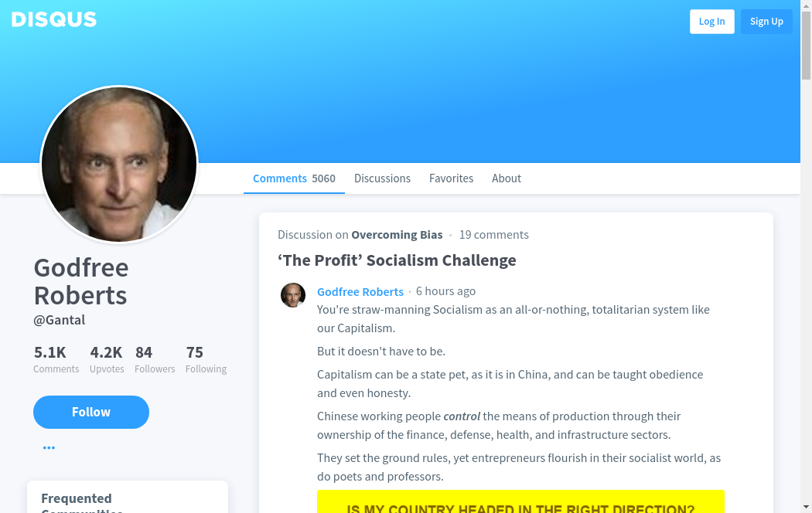Click the Disqus logo

click(x=54, y=19)
